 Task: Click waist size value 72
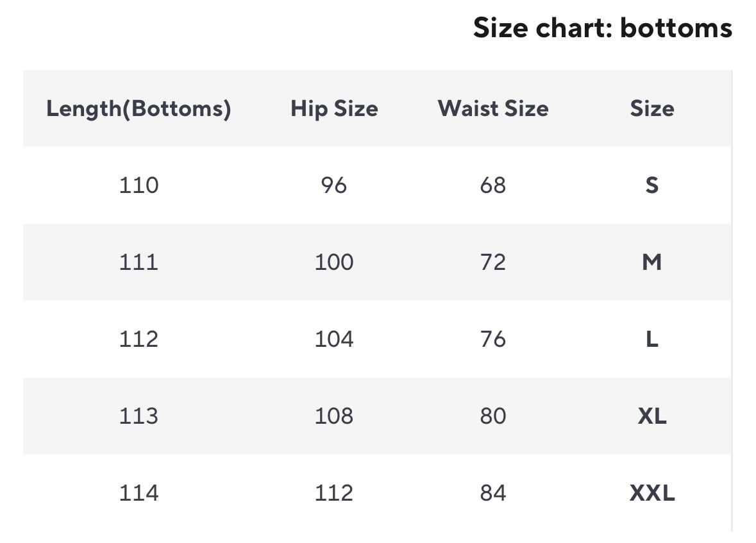pyautogui.click(x=493, y=262)
